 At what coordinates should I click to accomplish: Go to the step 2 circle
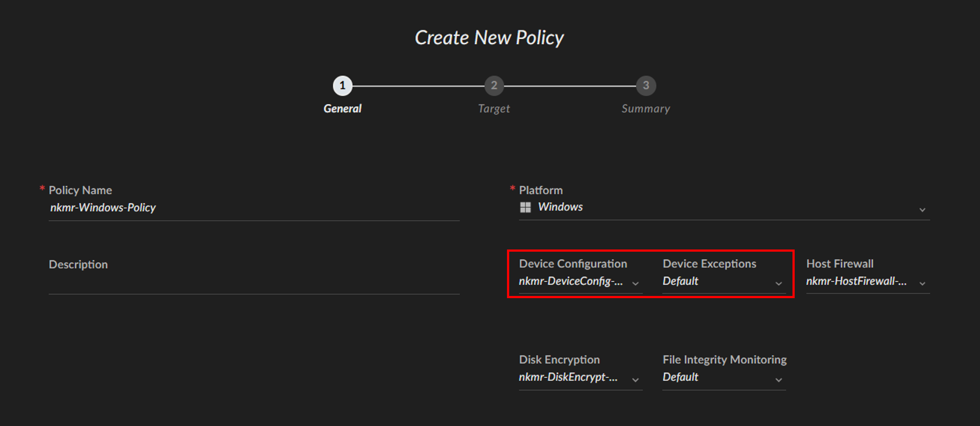[494, 85]
